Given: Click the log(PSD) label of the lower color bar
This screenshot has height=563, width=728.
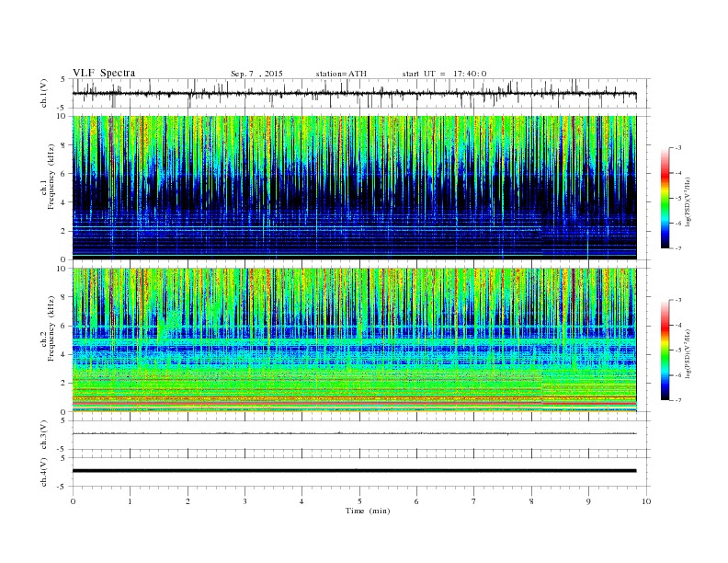Looking at the screenshot, I should point(688,353).
